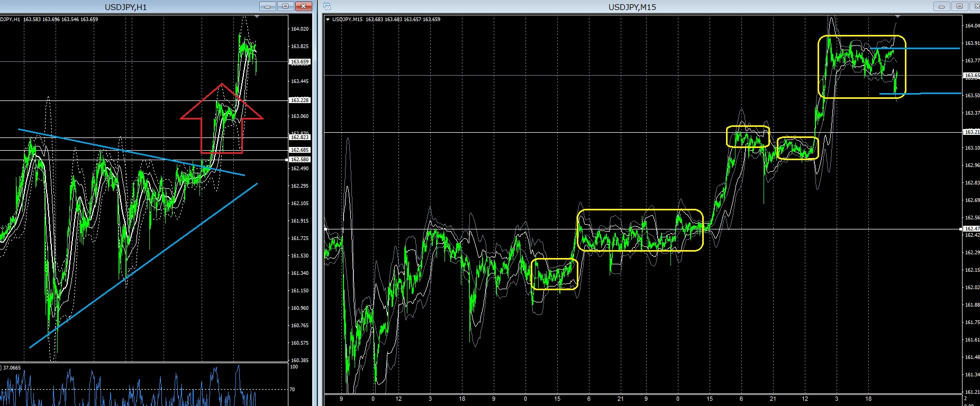Click the 163.228 horizontal line price label
This screenshot has width=980, height=406.
300,100
